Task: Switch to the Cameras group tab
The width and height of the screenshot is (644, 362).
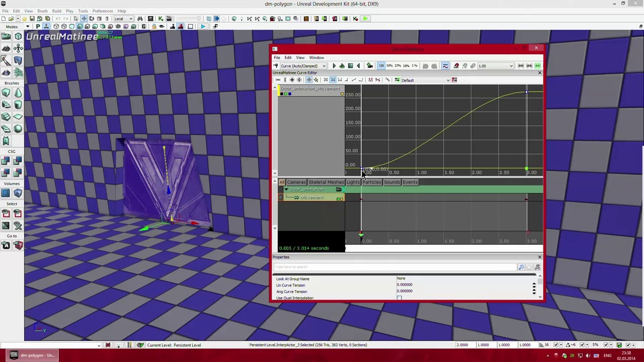Action: coord(296,182)
